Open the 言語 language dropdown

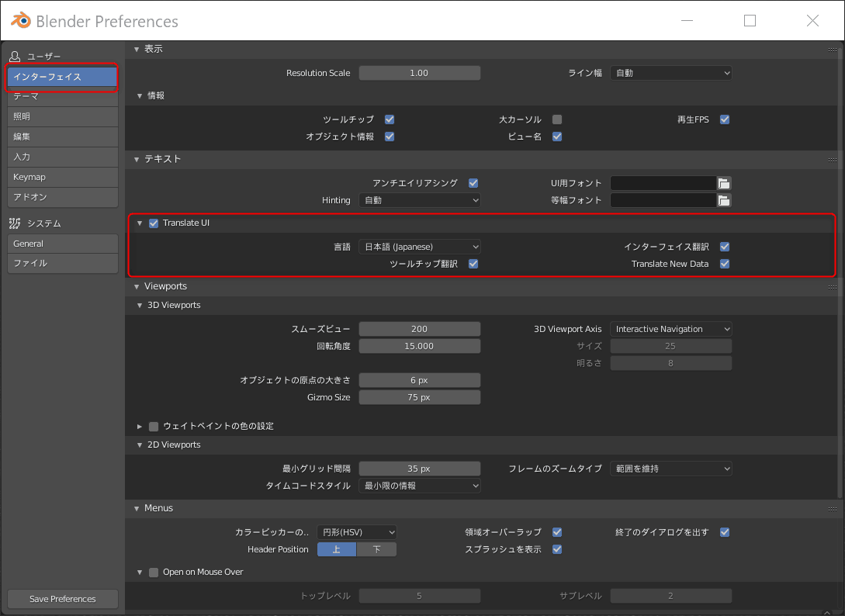[x=419, y=247]
